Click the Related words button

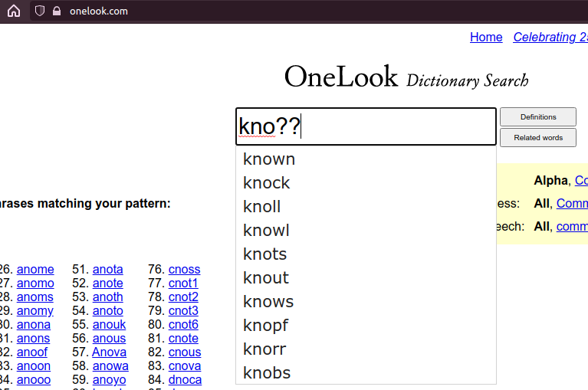[x=538, y=137]
